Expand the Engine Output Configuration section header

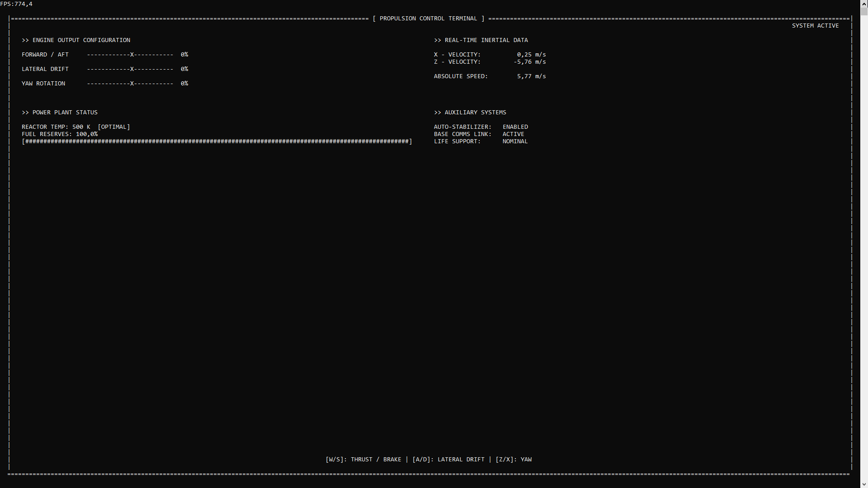click(x=76, y=40)
